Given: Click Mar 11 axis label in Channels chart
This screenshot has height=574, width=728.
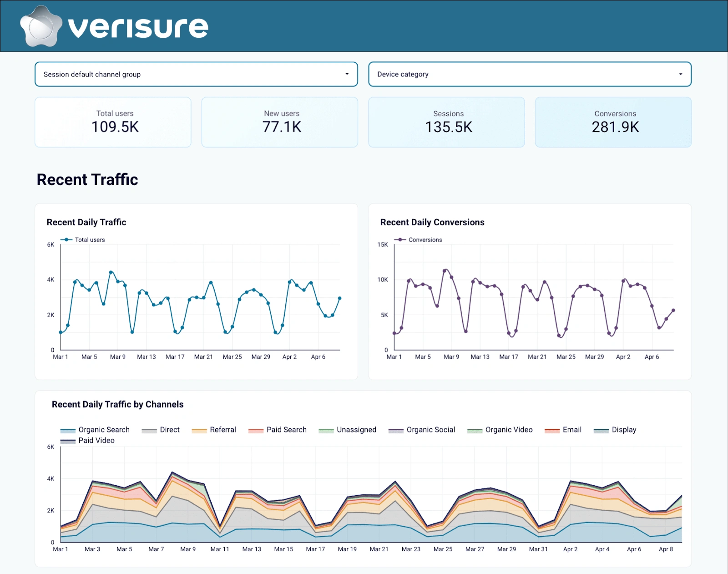Looking at the screenshot, I should [x=220, y=549].
